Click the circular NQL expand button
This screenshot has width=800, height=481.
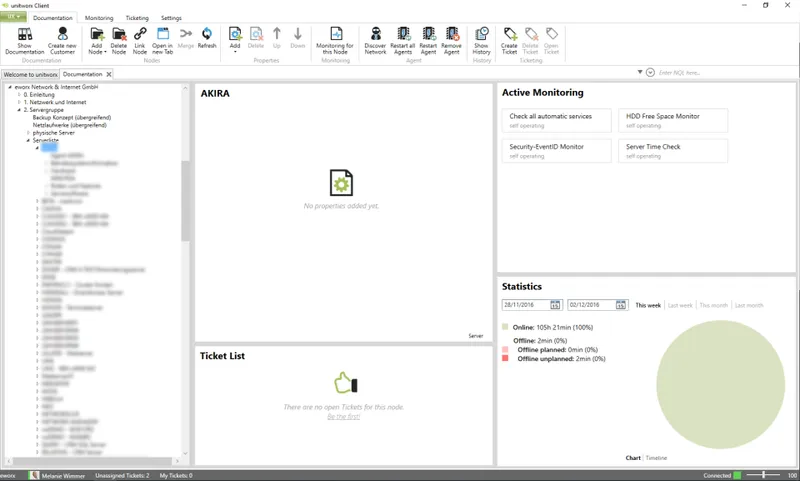point(650,72)
